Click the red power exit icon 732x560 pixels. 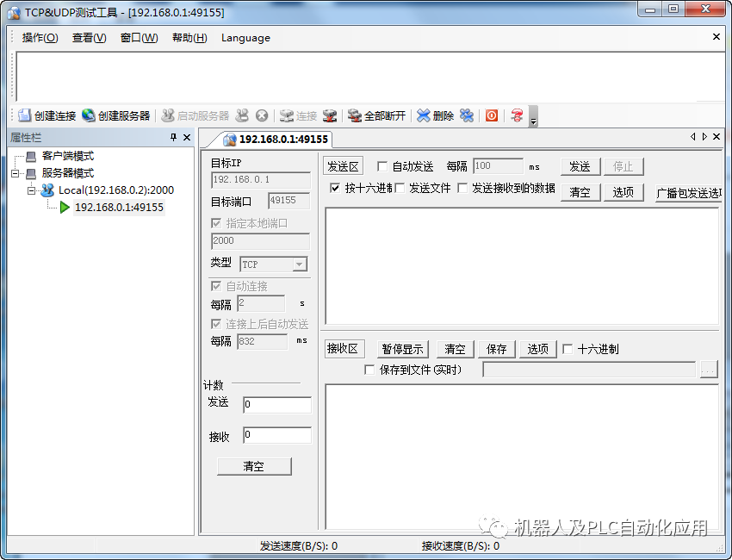[492, 115]
